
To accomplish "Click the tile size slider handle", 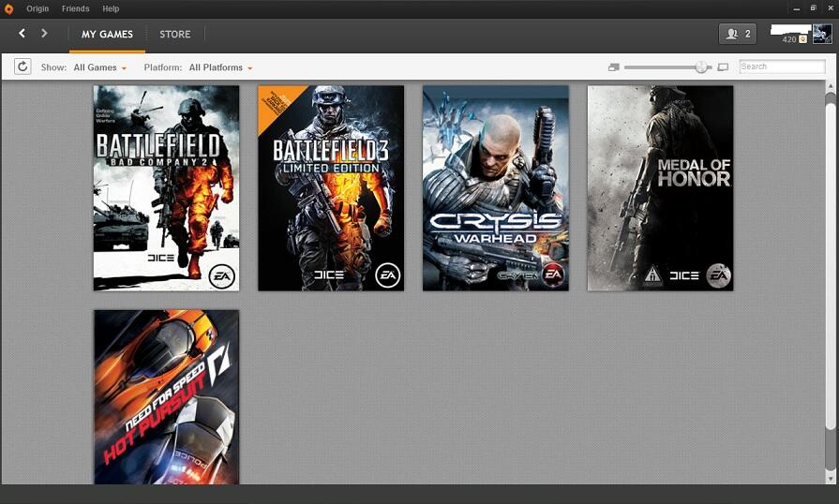I will [701, 67].
